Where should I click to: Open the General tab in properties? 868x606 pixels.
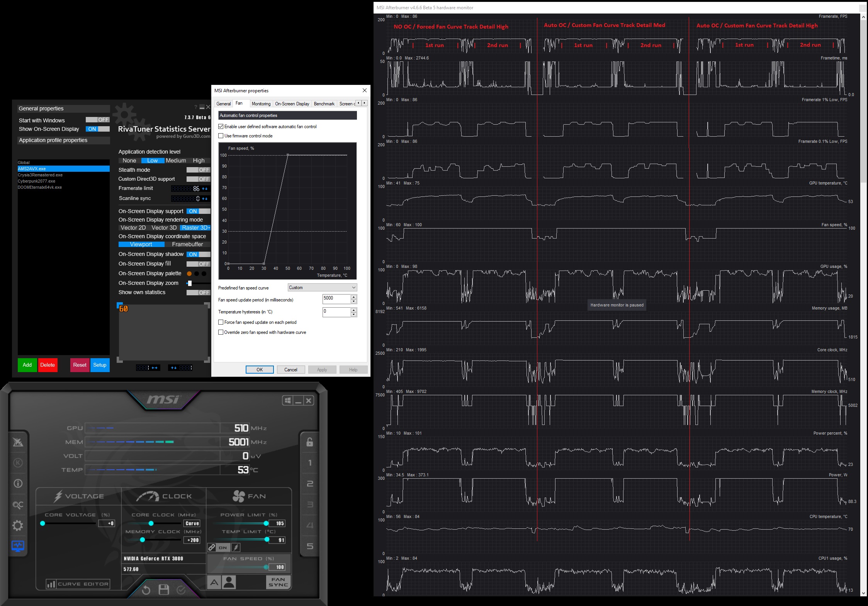[x=224, y=104]
